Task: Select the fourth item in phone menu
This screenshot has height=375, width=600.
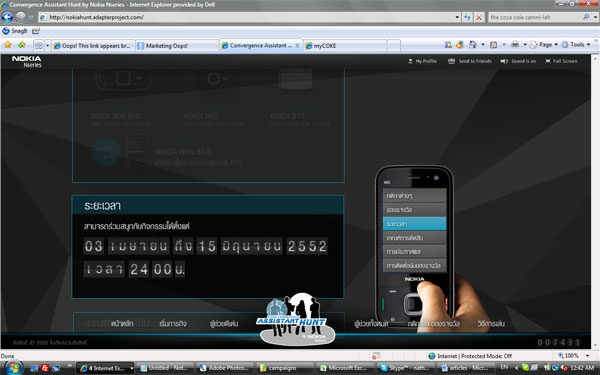Action: (414, 238)
